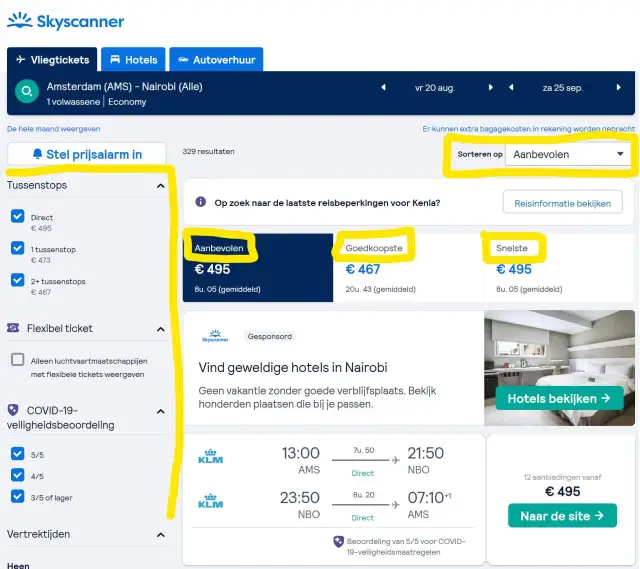The height and width of the screenshot is (569, 640).
Task: Open the Sorteren op dropdown
Action: pos(568,155)
